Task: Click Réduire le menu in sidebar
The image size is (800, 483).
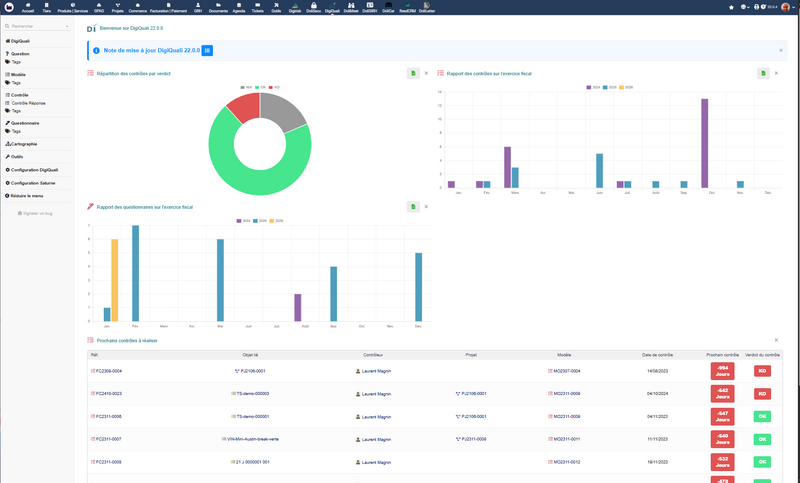Action: pyautogui.click(x=24, y=196)
